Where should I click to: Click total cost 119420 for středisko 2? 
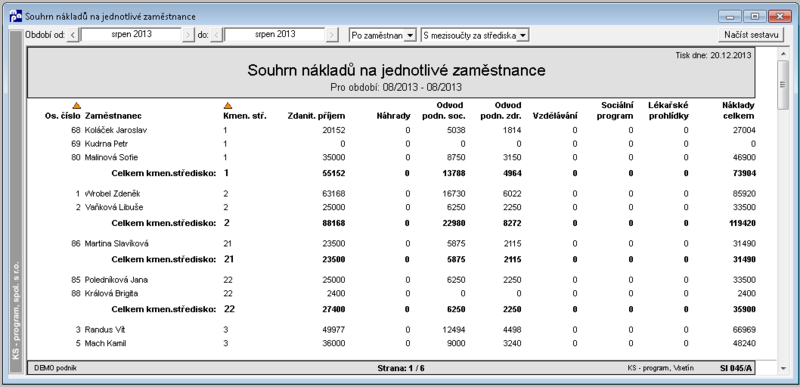pyautogui.click(x=743, y=223)
